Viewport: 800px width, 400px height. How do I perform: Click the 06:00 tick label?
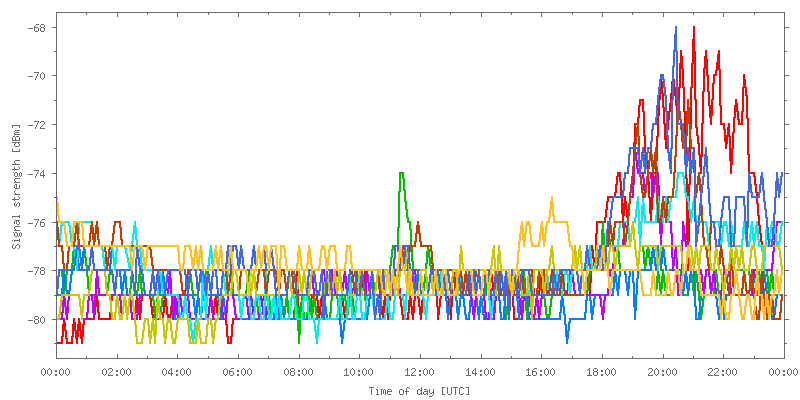[238, 372]
